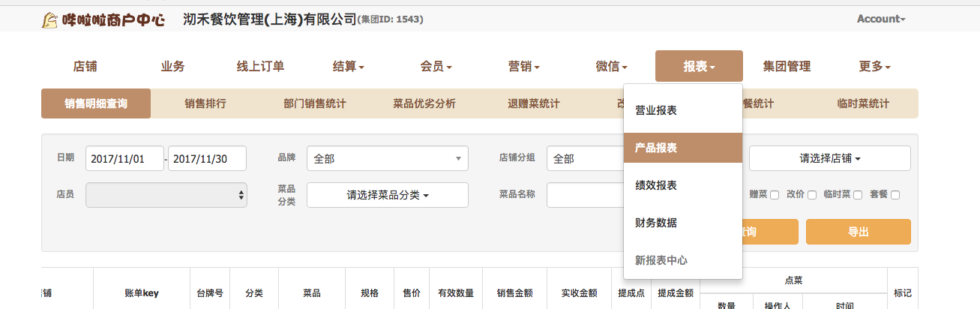This screenshot has height=309, width=980.
Task: Tick the 赠菜 checkbox
Action: (x=775, y=195)
